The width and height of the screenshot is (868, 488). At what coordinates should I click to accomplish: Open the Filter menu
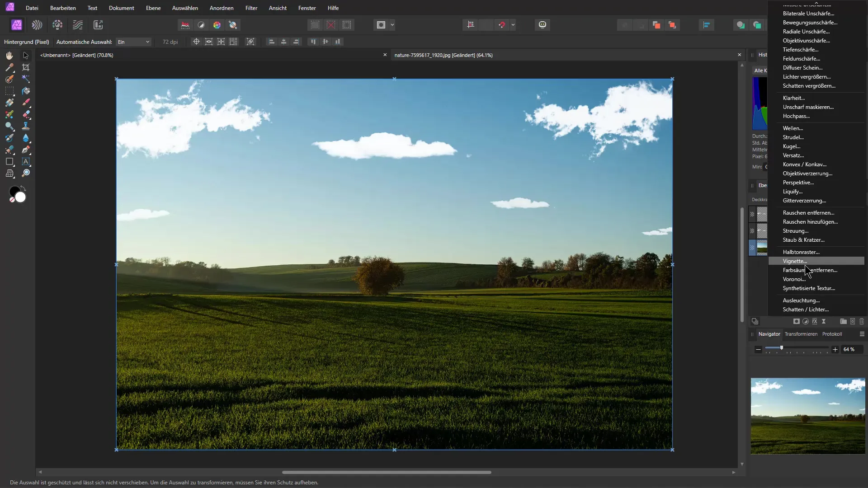tap(251, 8)
